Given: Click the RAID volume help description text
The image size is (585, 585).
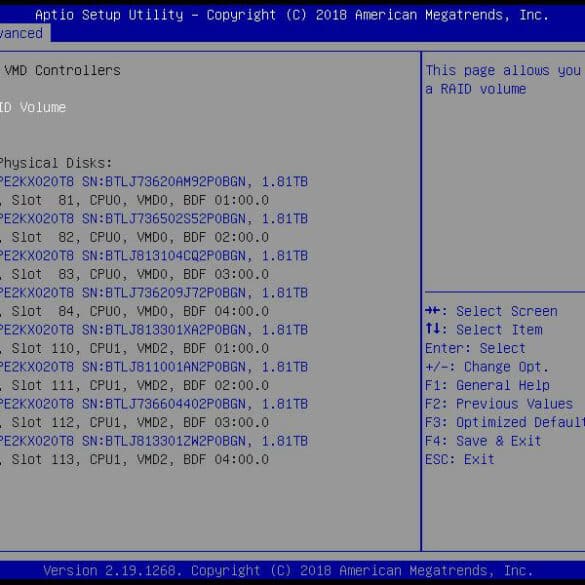Looking at the screenshot, I should tap(504, 80).
